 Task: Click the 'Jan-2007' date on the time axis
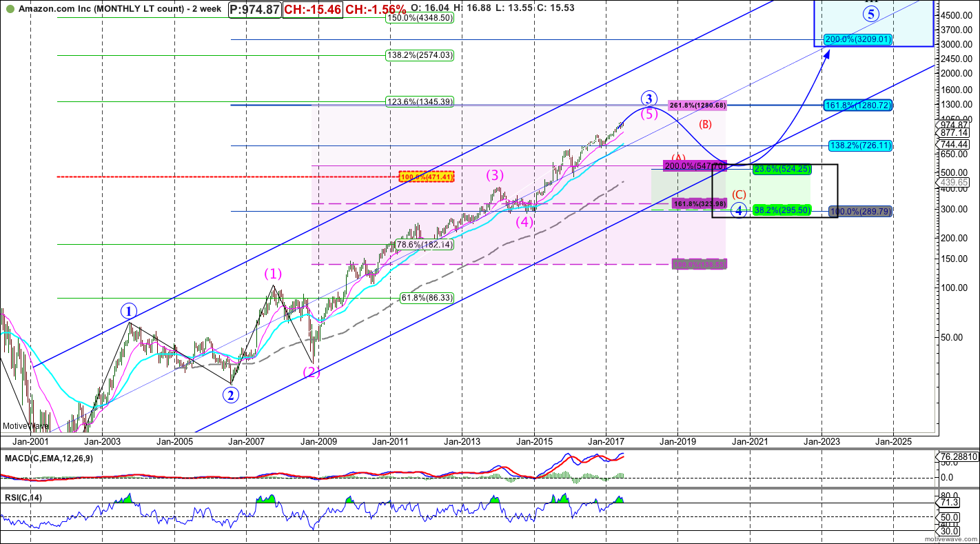246,441
